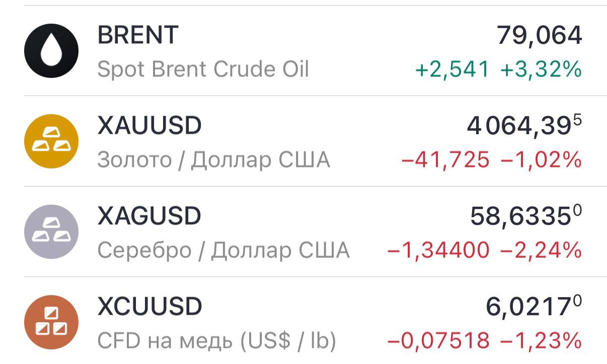This screenshot has height=364, width=607.
Task: Open the XAUUSD symbol name
Action: (149, 126)
